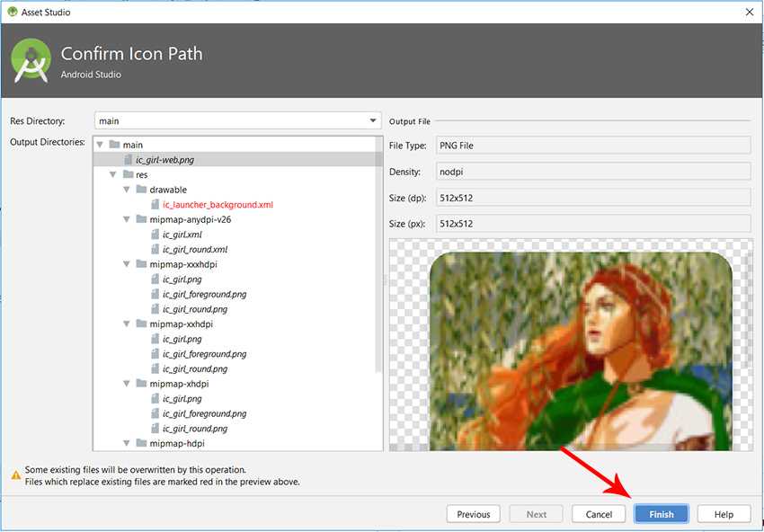Collapse the res folder node

click(x=112, y=175)
